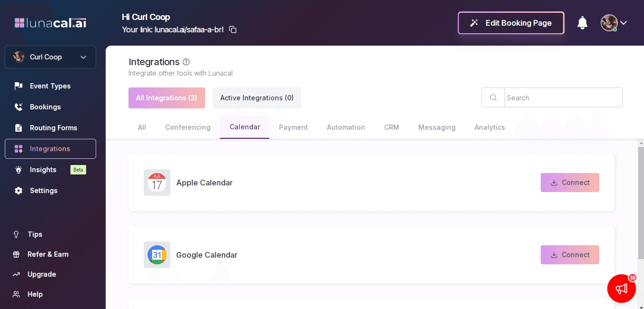Image resolution: width=644 pixels, height=309 pixels.
Task: Click the Settings gear icon
Action: click(x=19, y=191)
